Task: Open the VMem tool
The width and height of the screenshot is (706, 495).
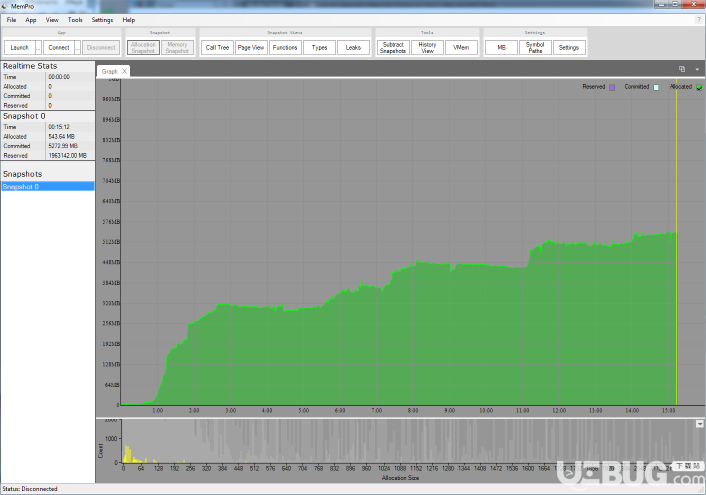Action: [x=461, y=47]
